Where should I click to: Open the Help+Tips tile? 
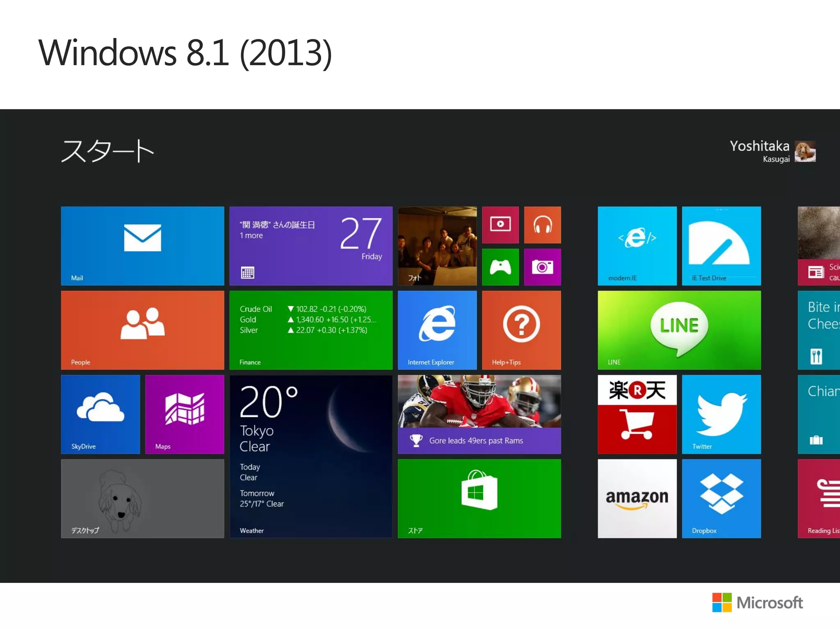pyautogui.click(x=521, y=330)
